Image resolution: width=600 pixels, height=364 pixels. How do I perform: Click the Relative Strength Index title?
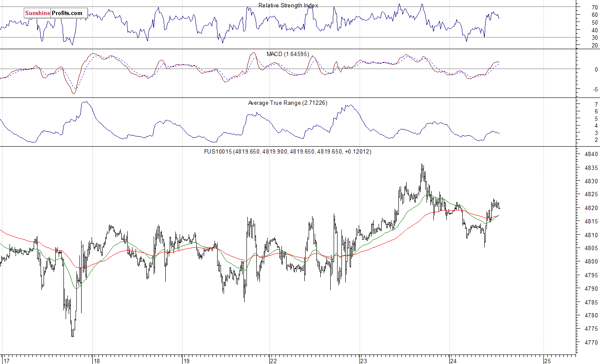click(288, 5)
